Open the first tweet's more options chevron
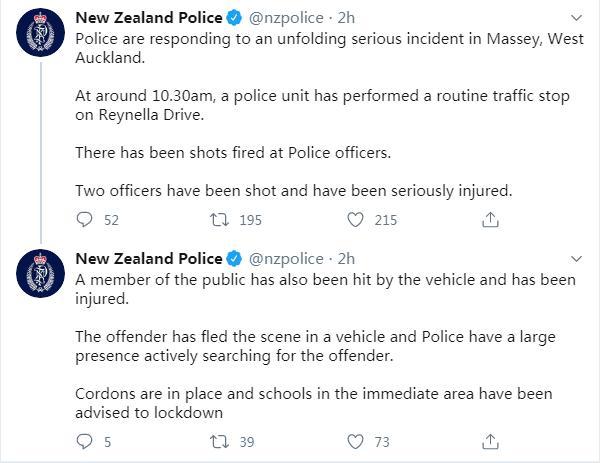The height and width of the screenshot is (463, 602). (x=576, y=18)
